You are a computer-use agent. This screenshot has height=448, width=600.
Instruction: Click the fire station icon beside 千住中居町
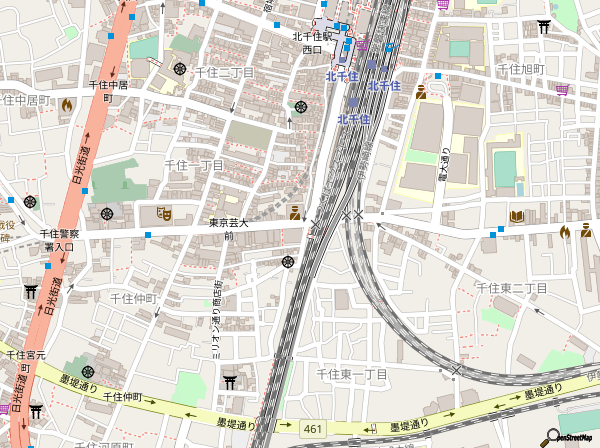tap(66, 104)
